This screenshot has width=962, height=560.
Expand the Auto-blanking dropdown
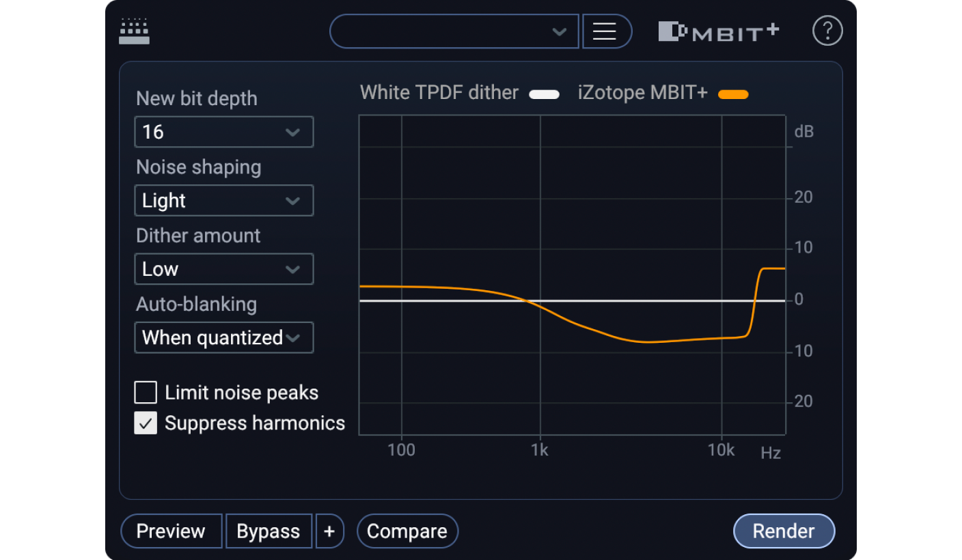point(223,337)
